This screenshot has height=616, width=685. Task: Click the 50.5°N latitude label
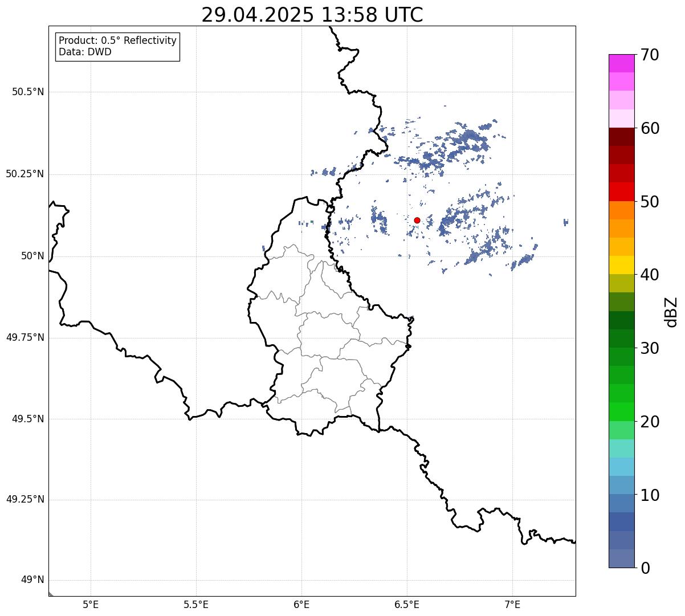coord(28,92)
